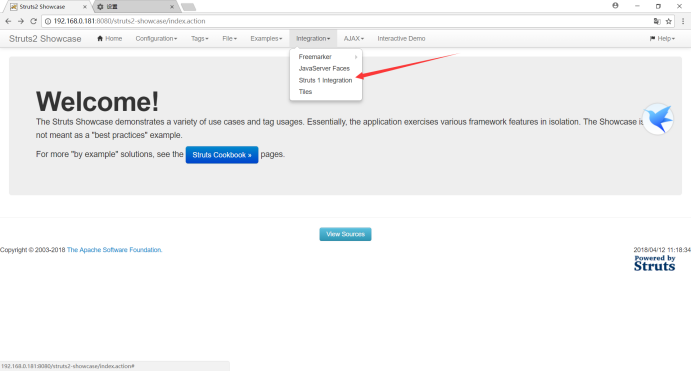Viewport: 692px width, 371px height.
Task: Close the settings tab
Action: click(172, 7)
